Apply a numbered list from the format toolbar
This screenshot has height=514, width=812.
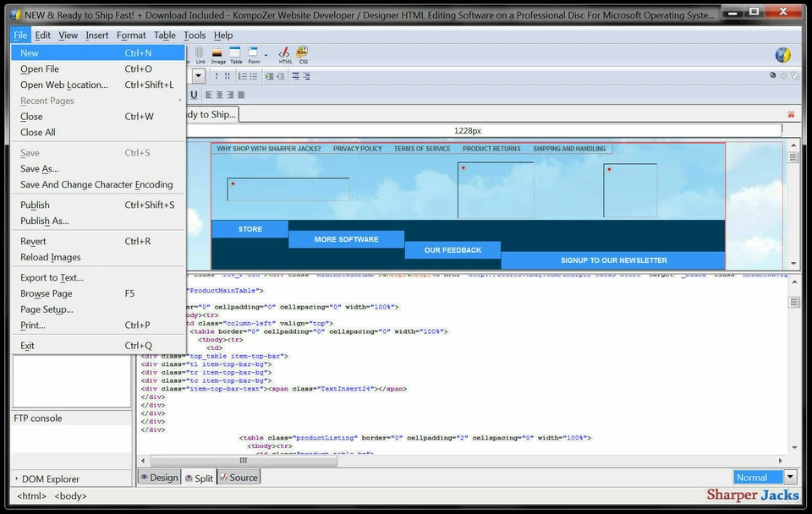coord(244,76)
